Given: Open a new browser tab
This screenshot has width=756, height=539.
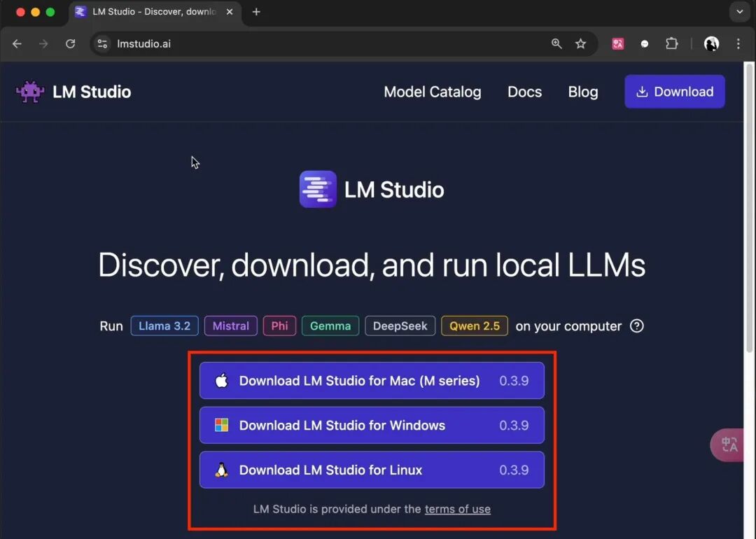Looking at the screenshot, I should (x=256, y=12).
